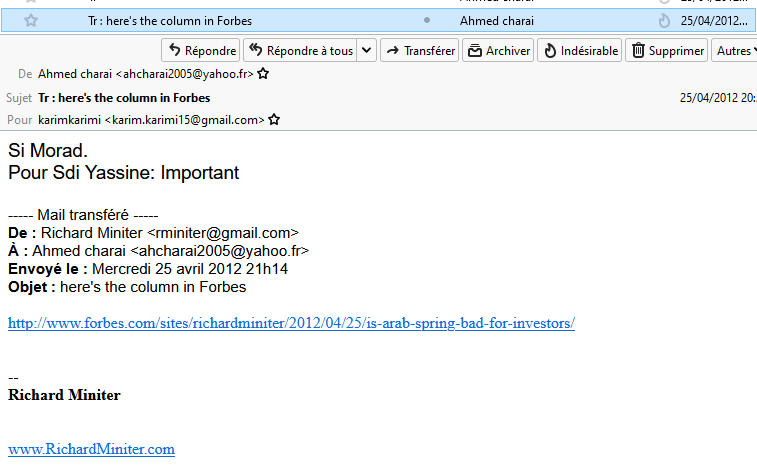Screen dimensions: 757x470
Task: Mark the row as junk with flame icon
Action: click(664, 20)
